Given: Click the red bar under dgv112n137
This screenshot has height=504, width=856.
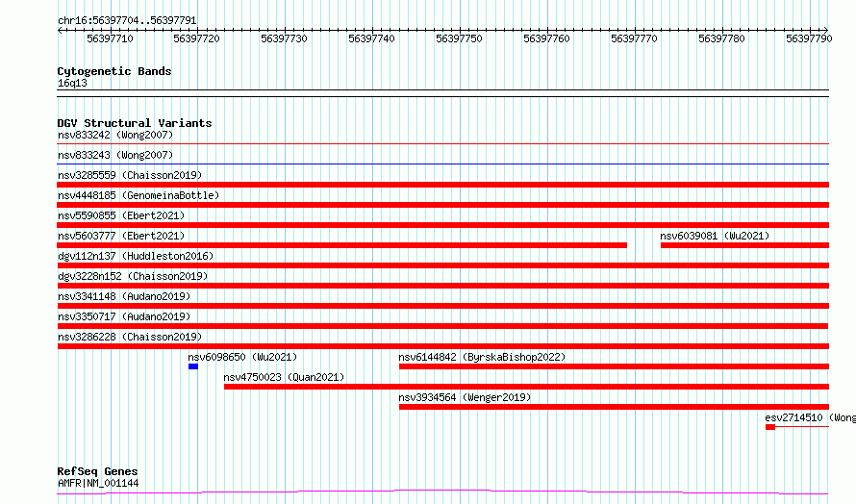Looking at the screenshot, I should 442,265.
